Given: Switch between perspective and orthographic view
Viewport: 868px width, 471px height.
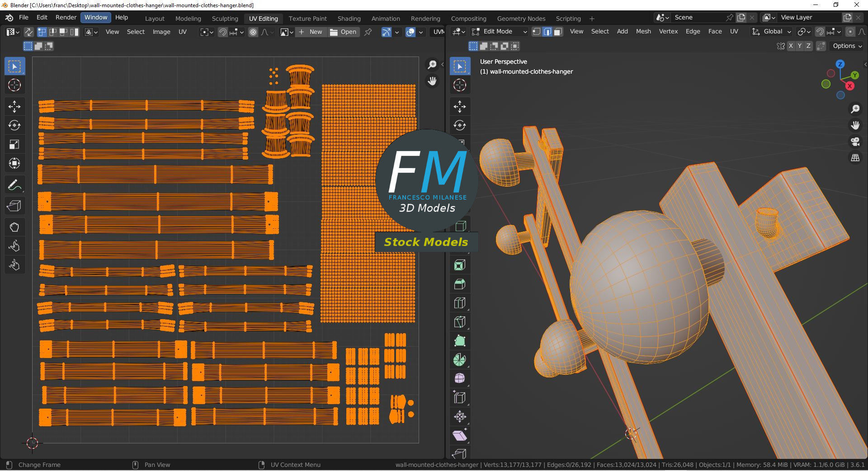Looking at the screenshot, I should click(855, 158).
